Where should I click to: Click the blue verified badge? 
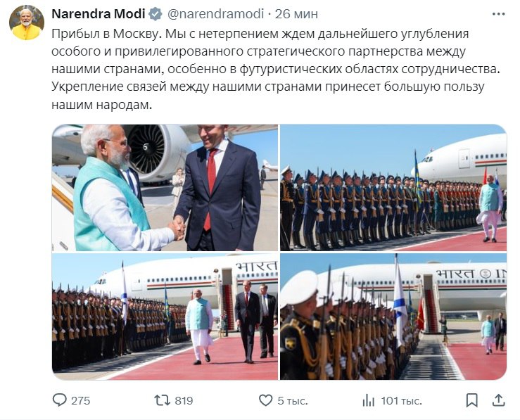coord(156,14)
